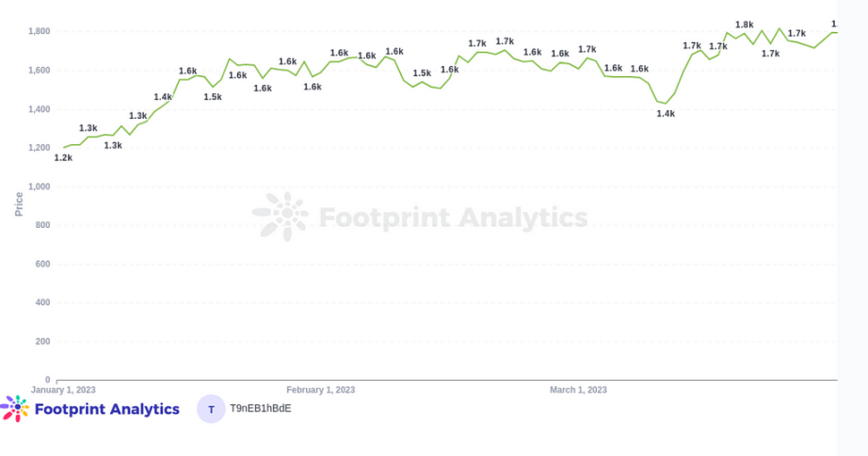Click the 200 y-axis tick label
Screen dimensions: 868x456
[43, 341]
